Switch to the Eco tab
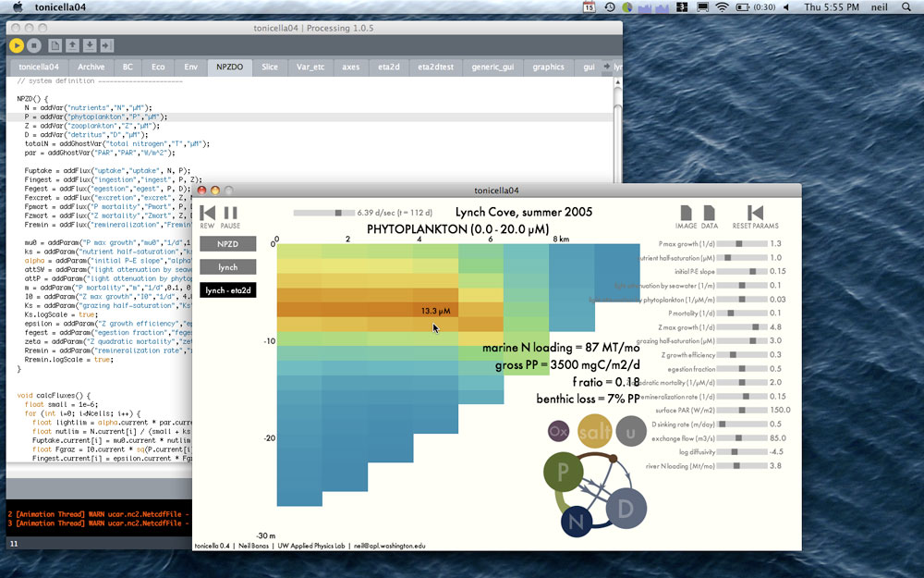The width and height of the screenshot is (924, 578). point(158,68)
